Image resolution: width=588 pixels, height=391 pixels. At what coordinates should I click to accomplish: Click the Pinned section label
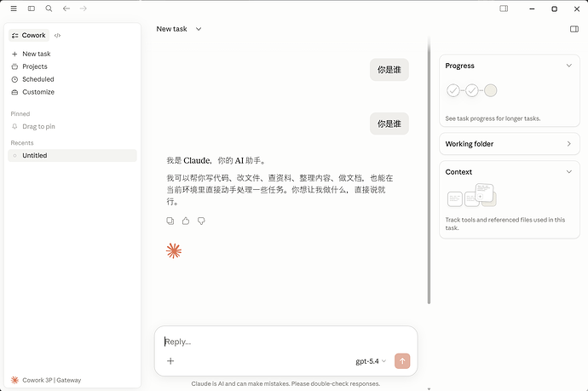20,114
